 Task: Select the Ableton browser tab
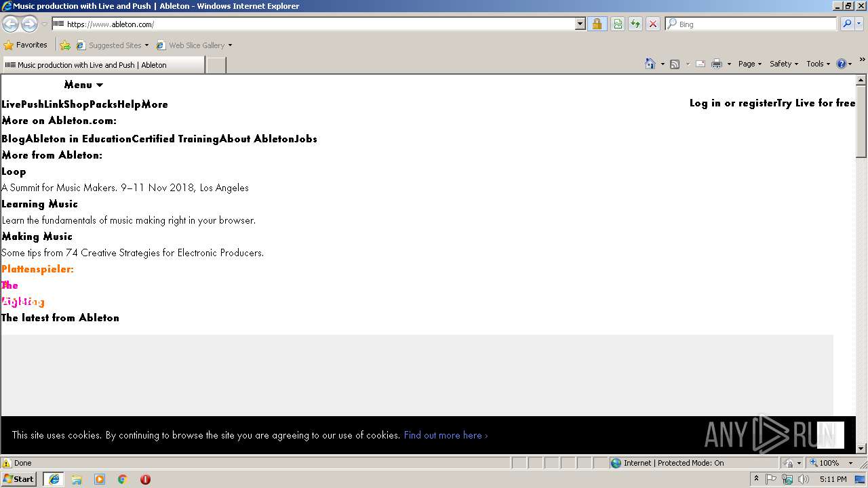click(102, 65)
